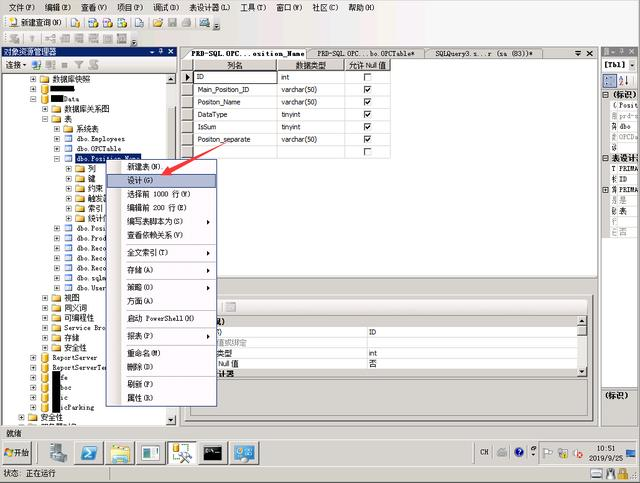640x483 pixels.
Task: Click the open file folder toolbar icon
Action: pyautogui.click(x=158, y=22)
